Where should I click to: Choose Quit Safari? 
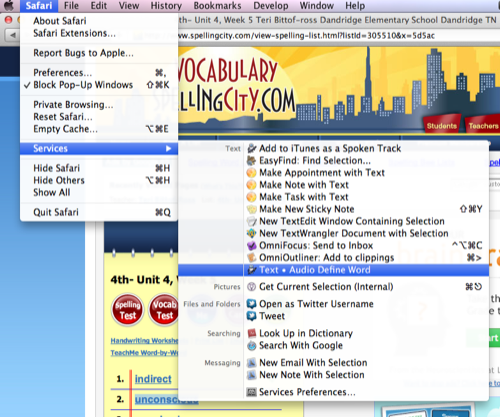pos(99,212)
